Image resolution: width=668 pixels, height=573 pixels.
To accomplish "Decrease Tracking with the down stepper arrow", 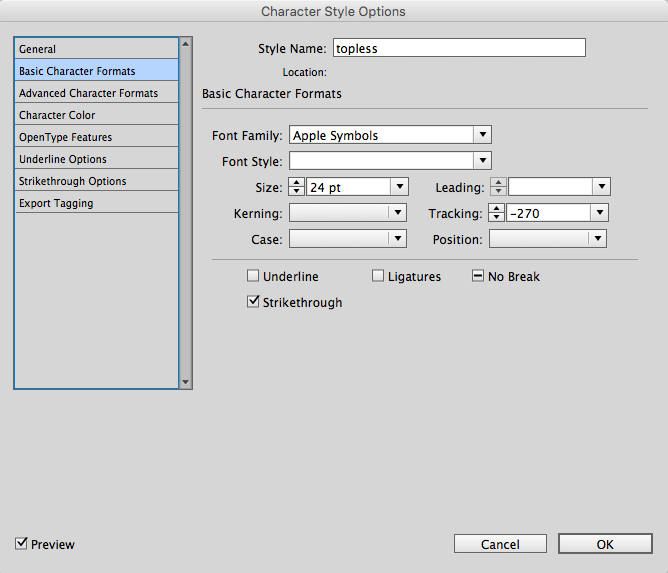I will [496, 218].
